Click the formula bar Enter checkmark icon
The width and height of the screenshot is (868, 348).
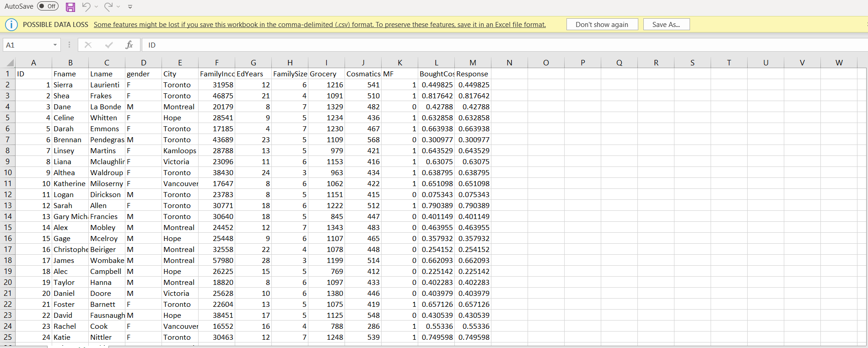(x=109, y=45)
